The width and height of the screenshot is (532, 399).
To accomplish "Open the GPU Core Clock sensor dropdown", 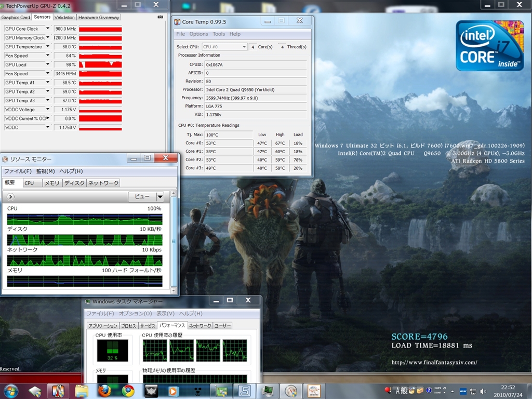I will pos(48,29).
